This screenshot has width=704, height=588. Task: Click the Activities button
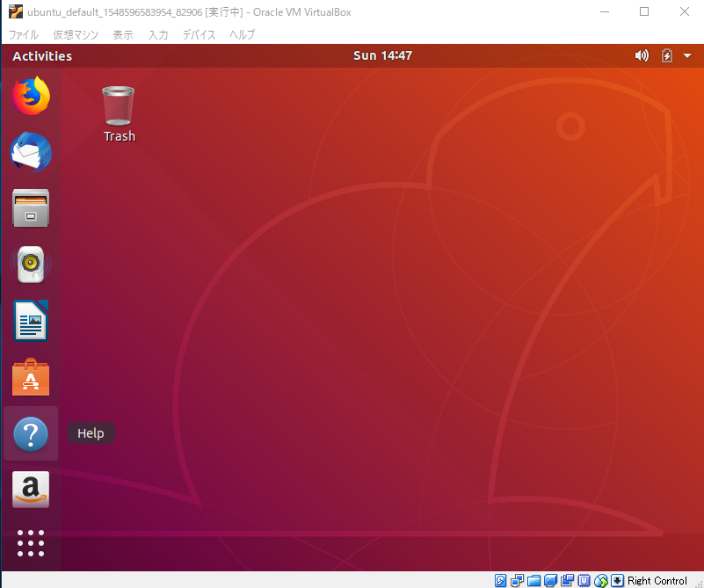pyautogui.click(x=41, y=54)
